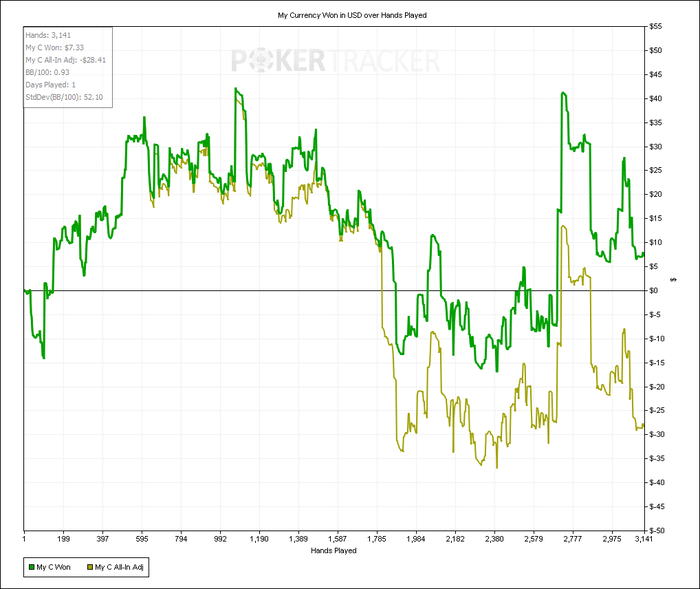Click the 595 tick on the x-axis
The width and height of the screenshot is (700, 589).
point(142,539)
